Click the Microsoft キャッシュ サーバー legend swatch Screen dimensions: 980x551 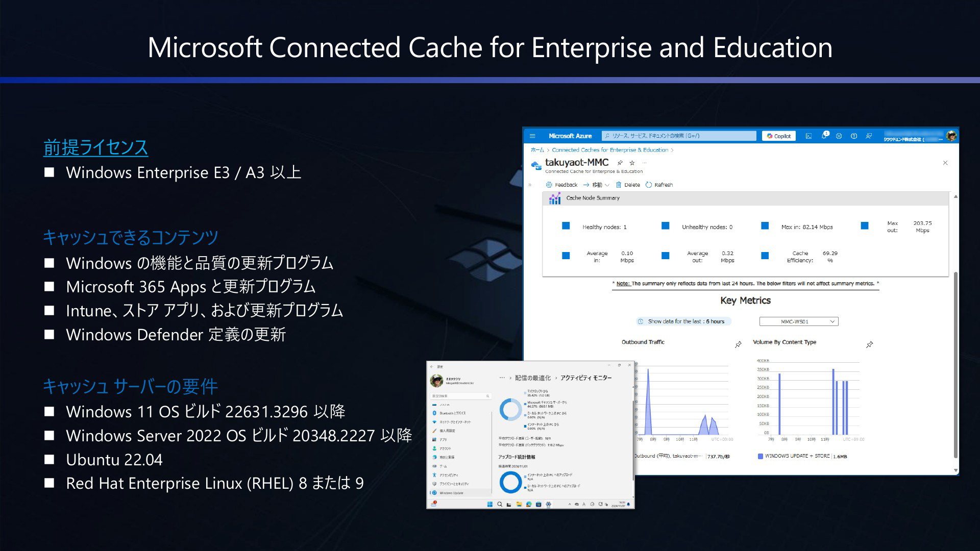coord(525,404)
